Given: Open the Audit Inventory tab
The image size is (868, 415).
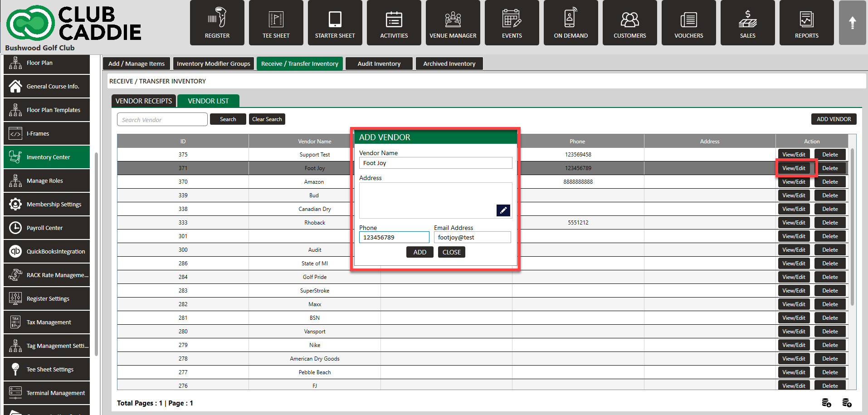Looking at the screenshot, I should point(379,63).
